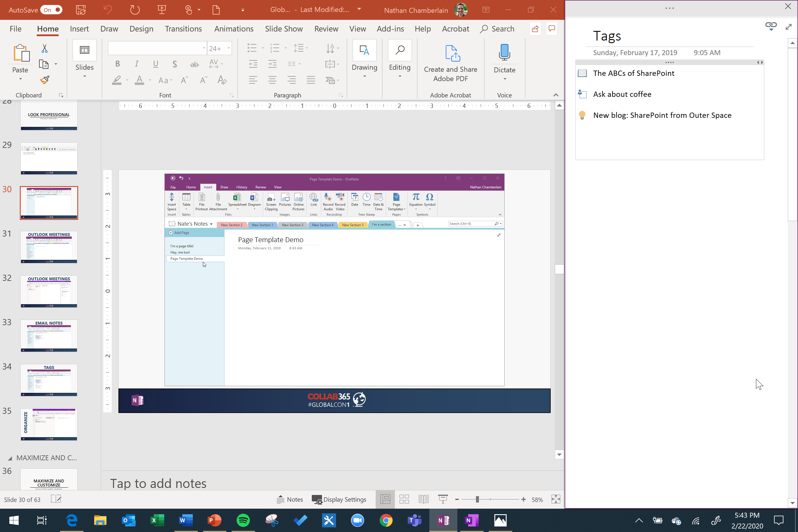Screen dimensions: 798x532
Task: Open the Bullets dropdown arrow
Action: (263, 48)
